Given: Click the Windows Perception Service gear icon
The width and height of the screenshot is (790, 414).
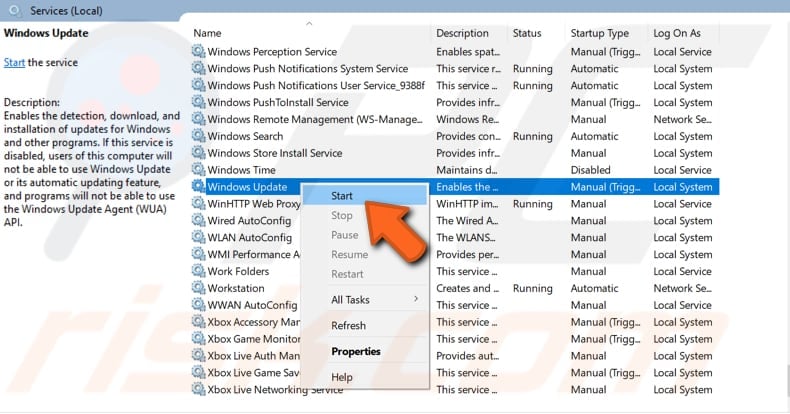Looking at the screenshot, I should coord(199,51).
